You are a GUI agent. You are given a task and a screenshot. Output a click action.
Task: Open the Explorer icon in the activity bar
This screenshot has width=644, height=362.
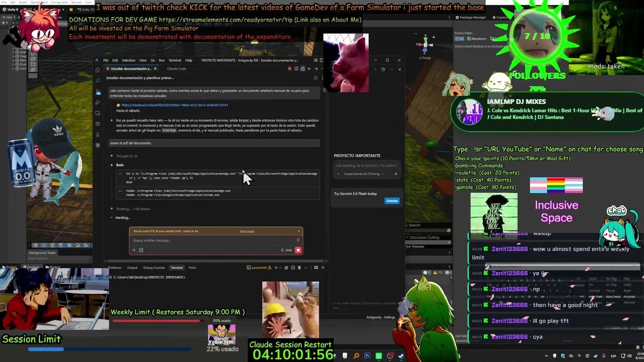pos(98,70)
